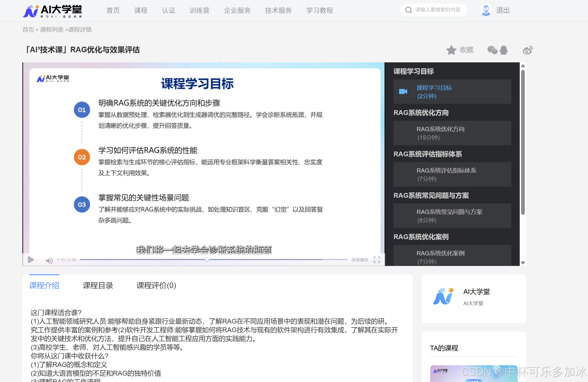The height and width of the screenshot is (382, 588).
Task: Click the AI大学堂 logo in header
Action: point(52,11)
